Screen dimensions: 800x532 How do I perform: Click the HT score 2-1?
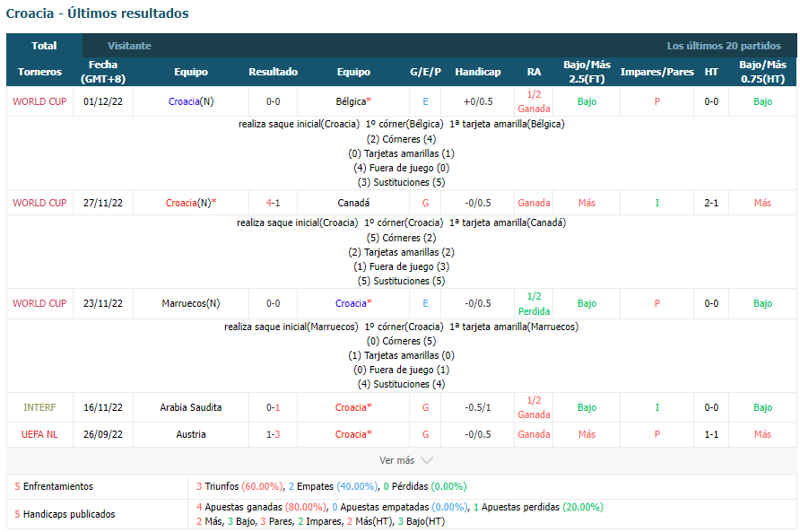click(x=711, y=203)
